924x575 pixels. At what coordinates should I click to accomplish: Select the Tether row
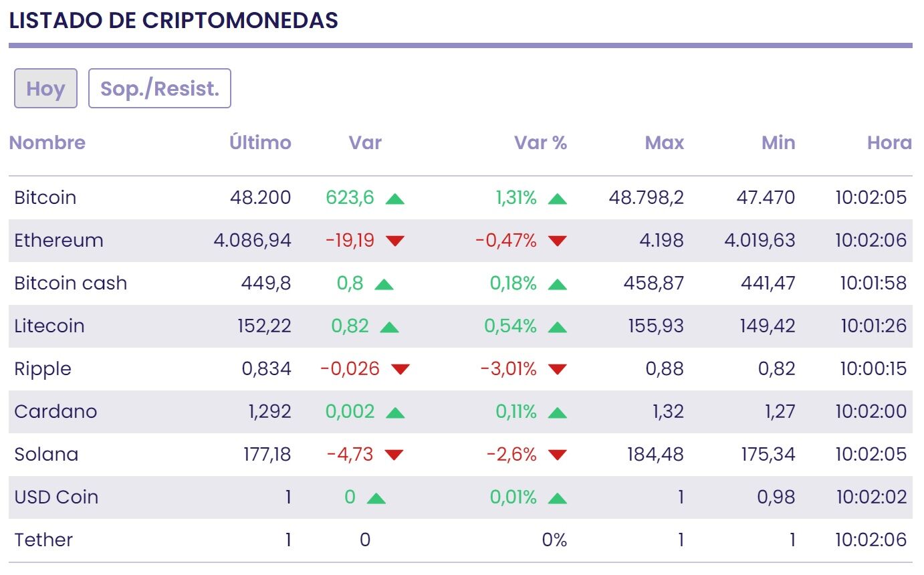pyautogui.click(x=42, y=540)
